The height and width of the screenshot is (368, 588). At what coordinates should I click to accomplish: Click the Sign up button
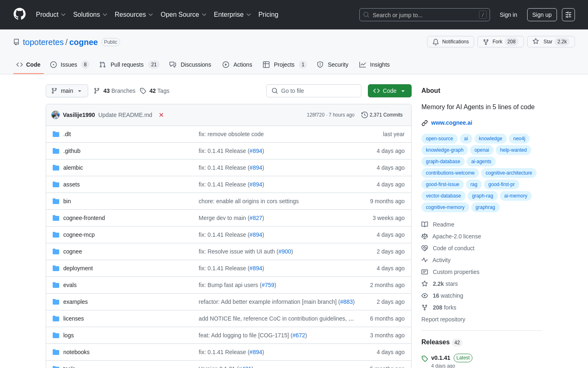point(542,15)
